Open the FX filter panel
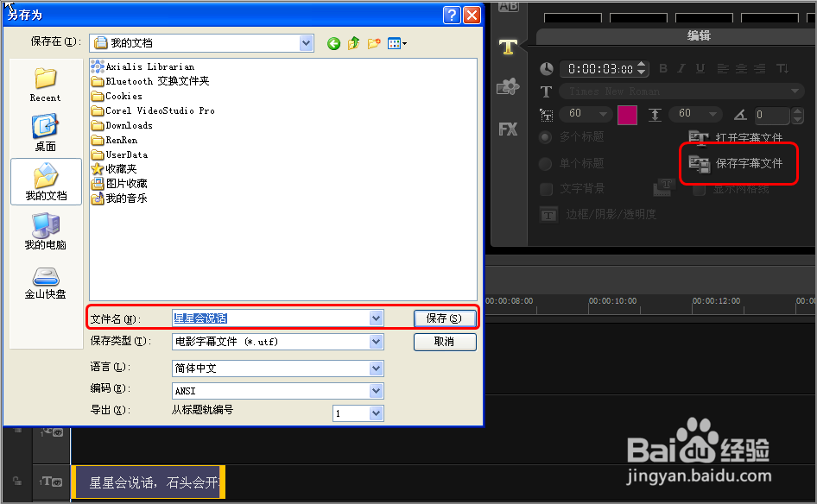Image resolution: width=817 pixels, height=504 pixels. tap(508, 129)
